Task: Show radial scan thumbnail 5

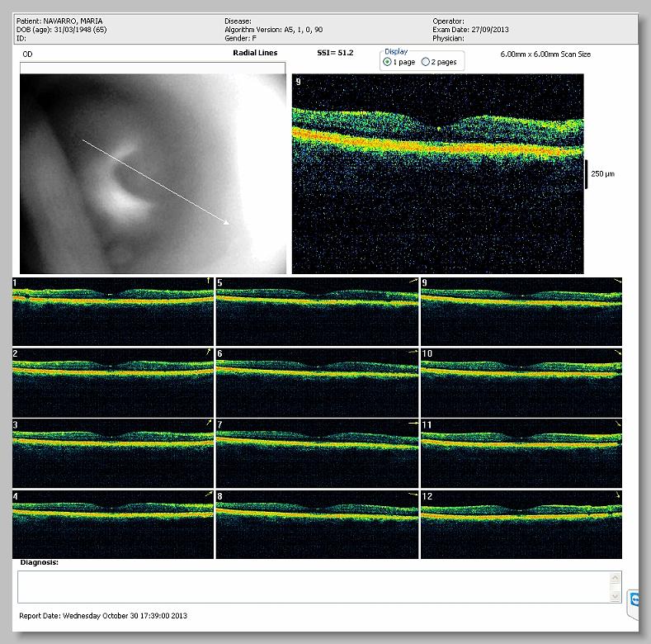Action: point(317,311)
